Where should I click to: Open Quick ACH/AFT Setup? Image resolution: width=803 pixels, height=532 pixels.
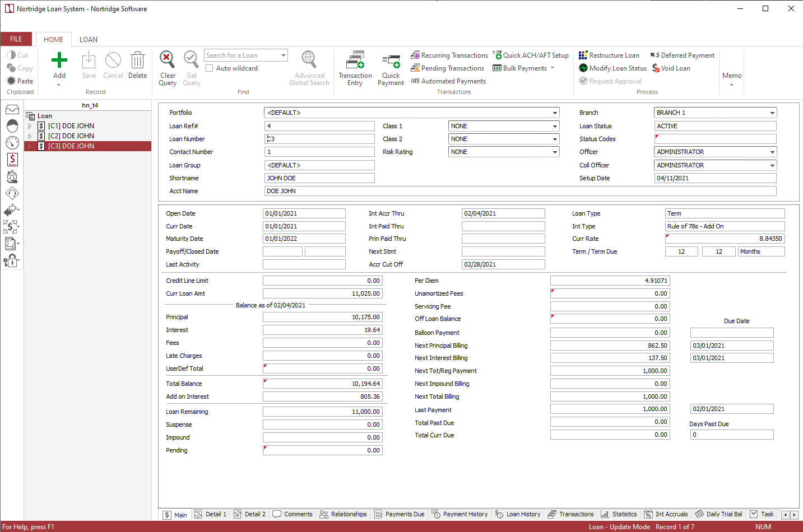[x=531, y=55]
